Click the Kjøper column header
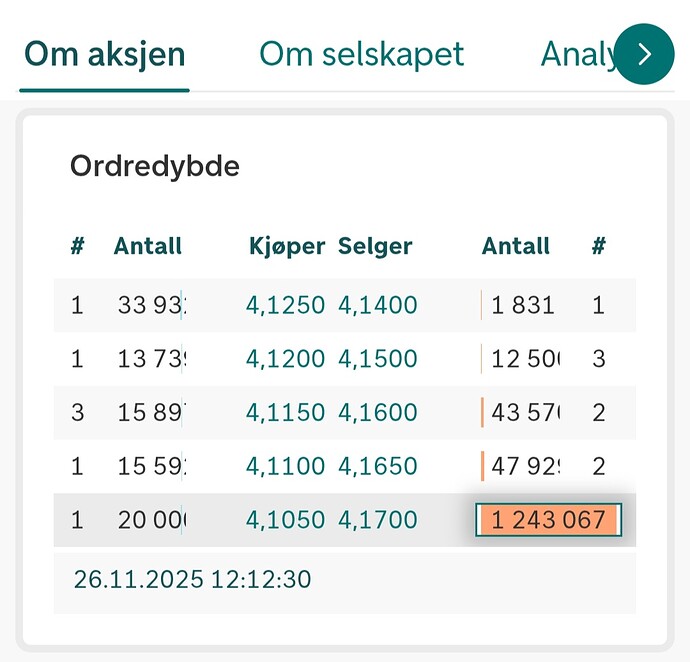Image resolution: width=690 pixels, height=662 pixels. click(x=287, y=246)
